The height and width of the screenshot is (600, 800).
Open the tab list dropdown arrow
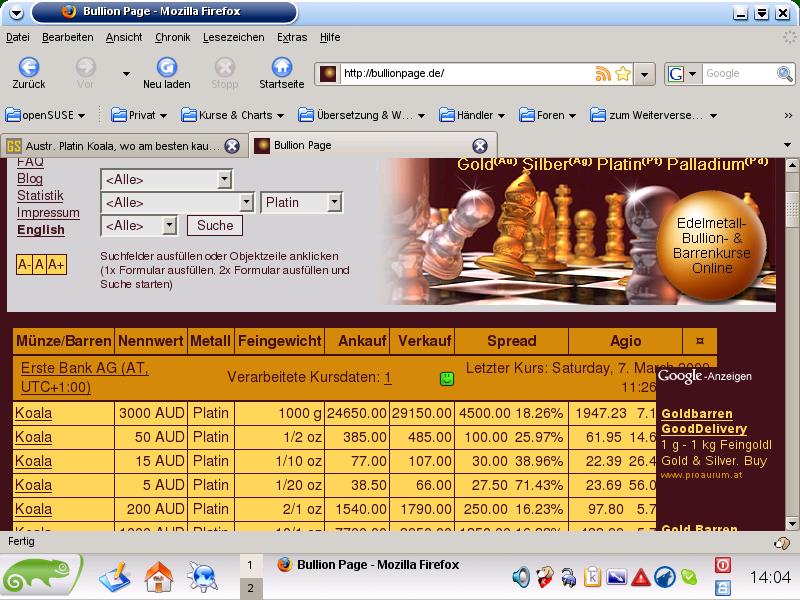(787, 145)
